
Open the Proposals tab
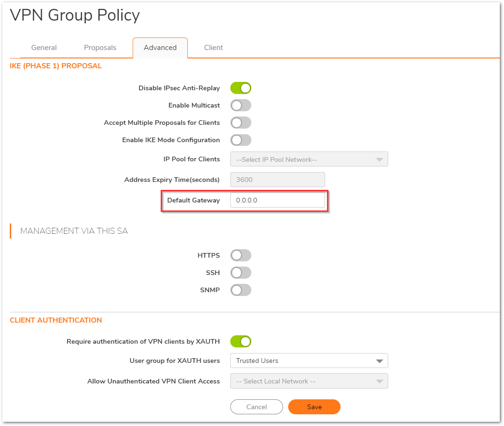click(100, 48)
